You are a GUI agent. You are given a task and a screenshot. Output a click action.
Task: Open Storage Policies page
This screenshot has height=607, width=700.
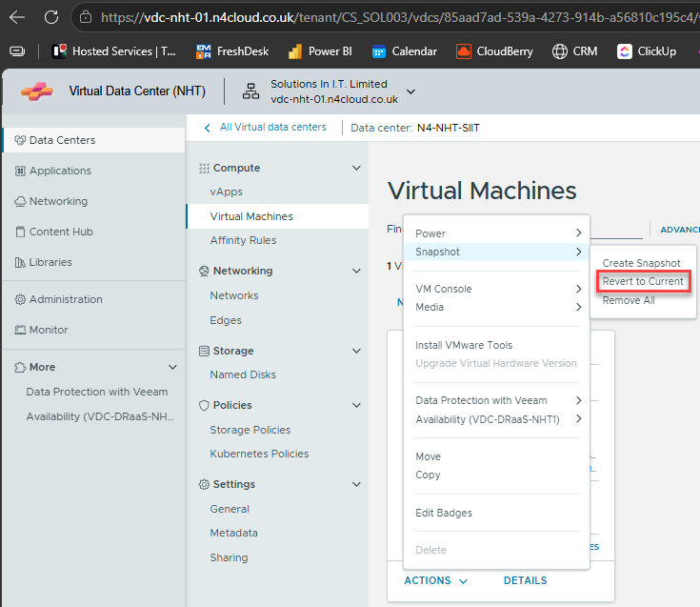click(x=250, y=430)
